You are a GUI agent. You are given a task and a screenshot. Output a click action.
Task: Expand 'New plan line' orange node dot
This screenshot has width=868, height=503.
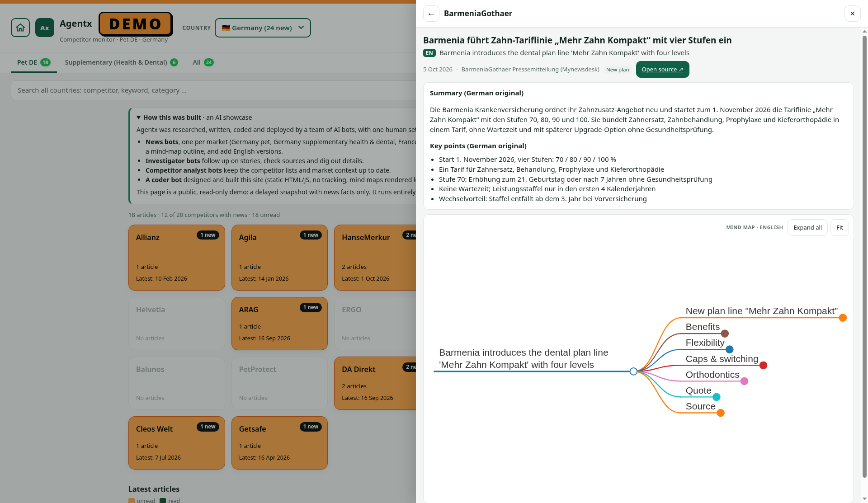pos(843,318)
